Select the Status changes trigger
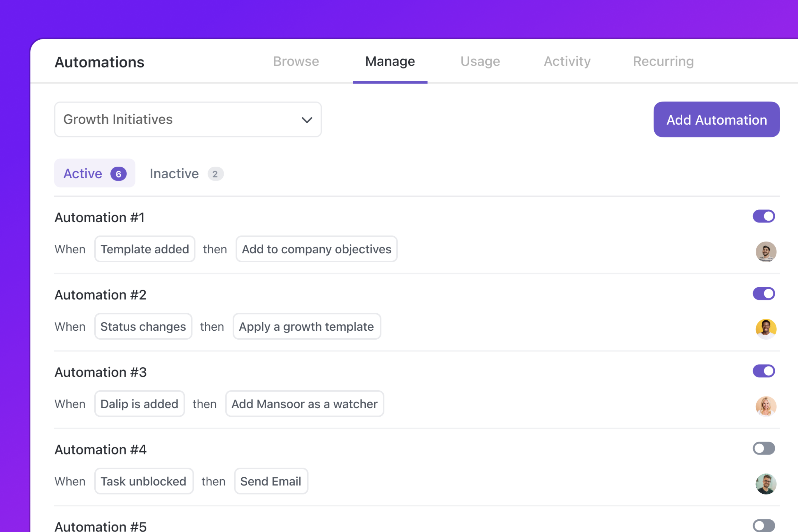The height and width of the screenshot is (532, 798). click(143, 326)
